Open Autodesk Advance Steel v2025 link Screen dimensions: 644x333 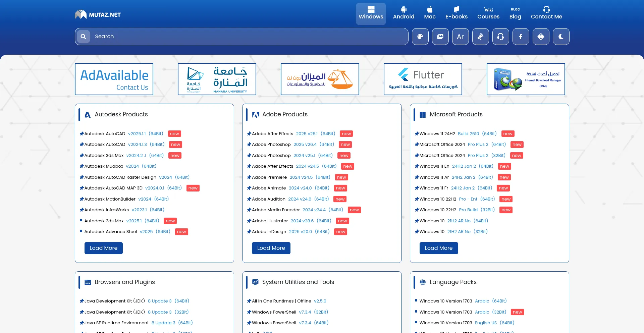pyautogui.click(x=127, y=232)
